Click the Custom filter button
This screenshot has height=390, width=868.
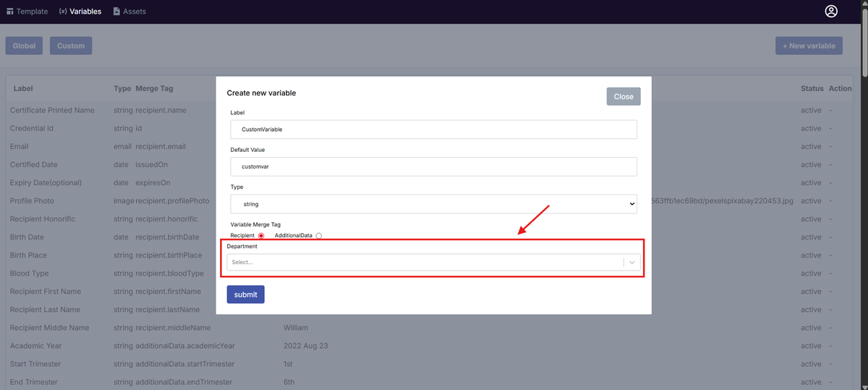pos(71,46)
